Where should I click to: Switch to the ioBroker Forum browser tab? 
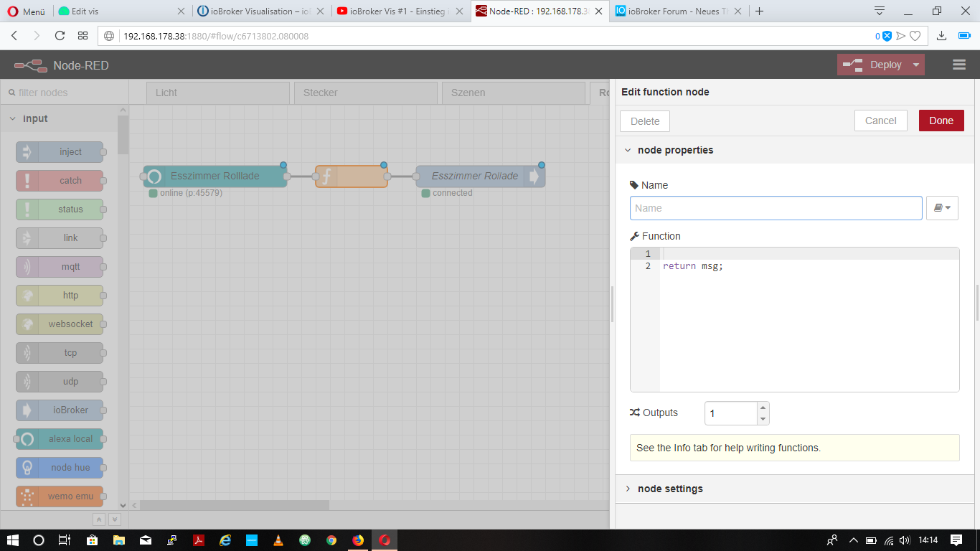[678, 11]
